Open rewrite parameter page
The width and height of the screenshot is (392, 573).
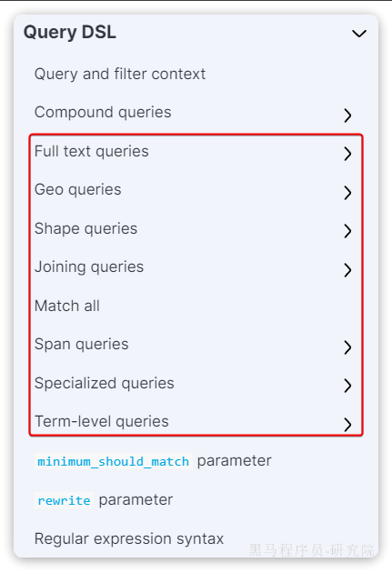(x=104, y=500)
